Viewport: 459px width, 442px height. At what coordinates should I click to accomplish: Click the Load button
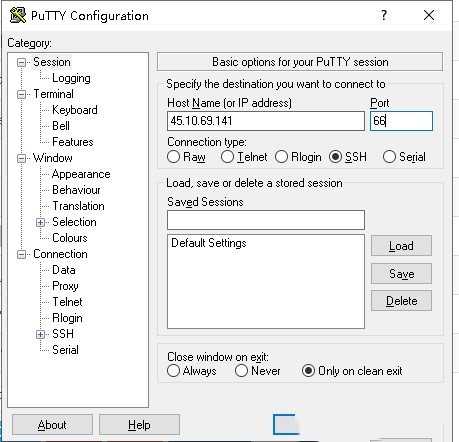pyautogui.click(x=401, y=246)
